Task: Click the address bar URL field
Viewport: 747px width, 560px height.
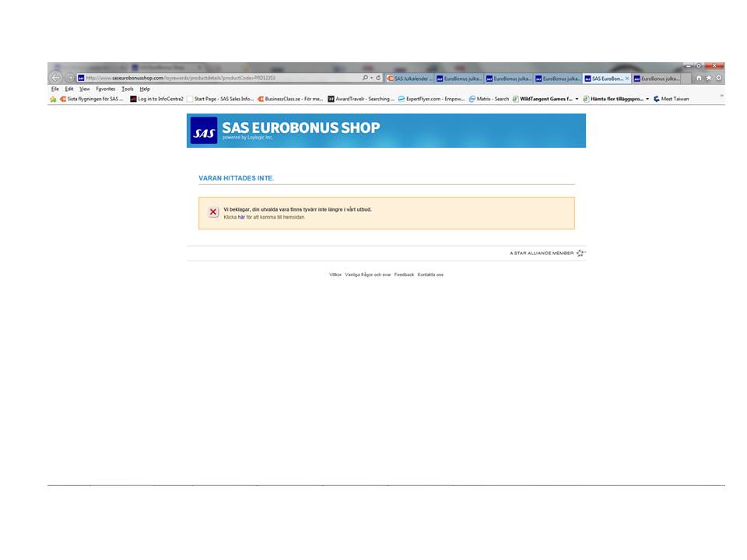Action: point(218,78)
